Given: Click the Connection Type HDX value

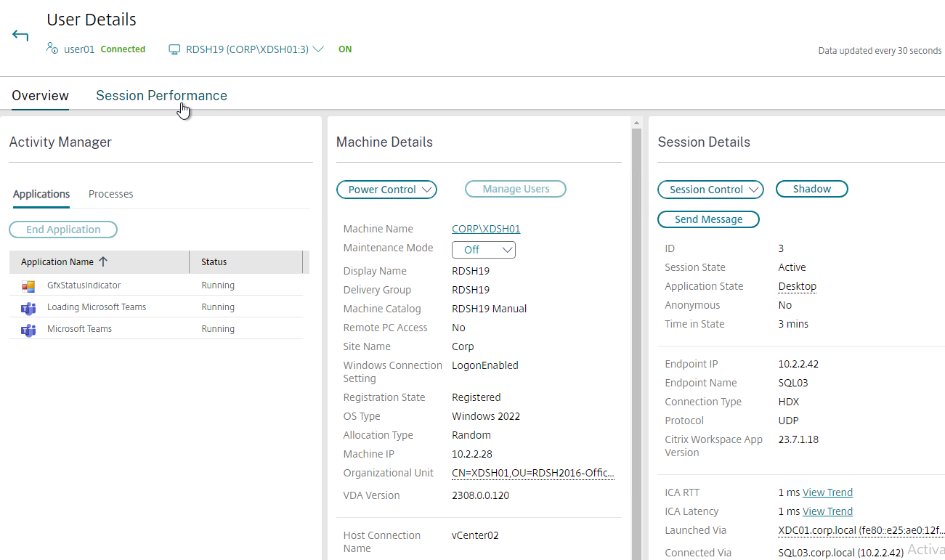Looking at the screenshot, I should [x=789, y=402].
